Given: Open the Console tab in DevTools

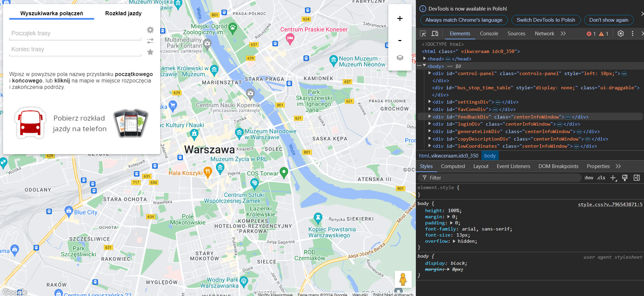Looking at the screenshot, I should coord(489,34).
